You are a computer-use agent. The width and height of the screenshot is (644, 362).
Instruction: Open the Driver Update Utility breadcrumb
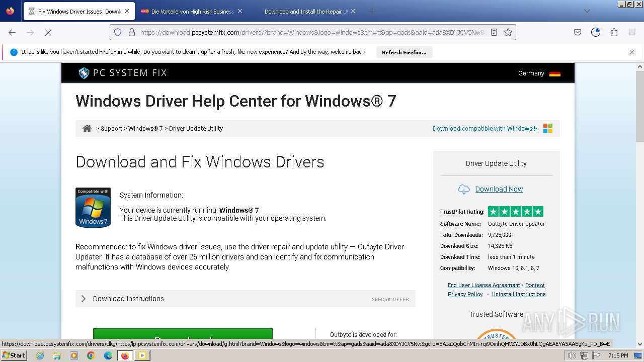pos(196,129)
